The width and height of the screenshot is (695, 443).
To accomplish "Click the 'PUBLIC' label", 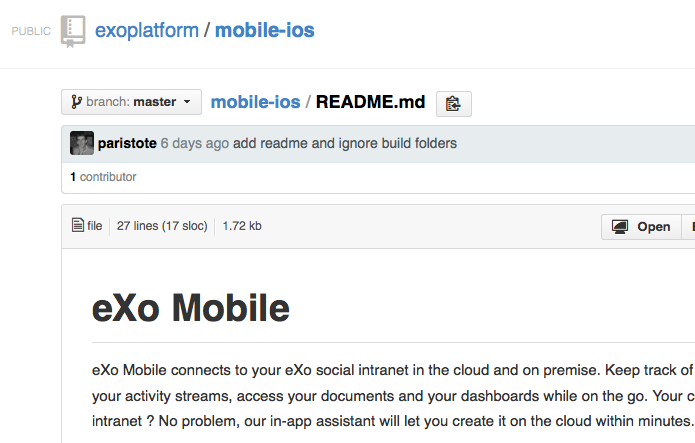I will (31, 31).
